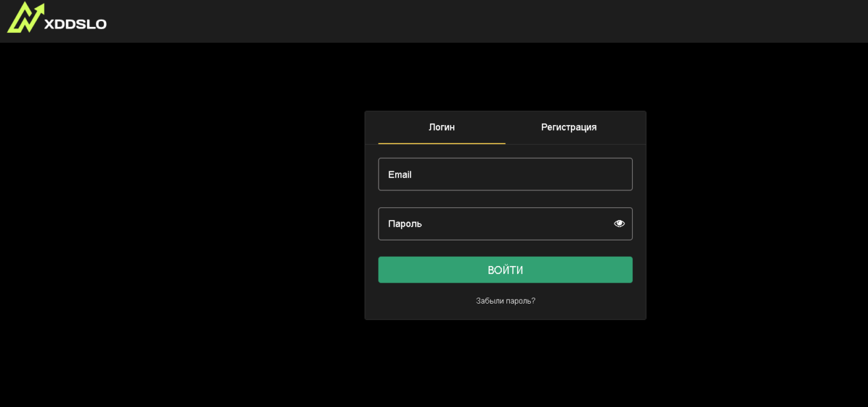Open the Регистрация tab
This screenshot has height=407, width=868.
click(x=568, y=127)
